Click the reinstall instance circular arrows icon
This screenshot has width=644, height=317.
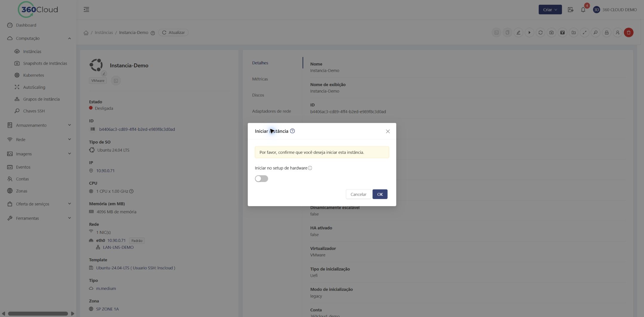click(540, 32)
